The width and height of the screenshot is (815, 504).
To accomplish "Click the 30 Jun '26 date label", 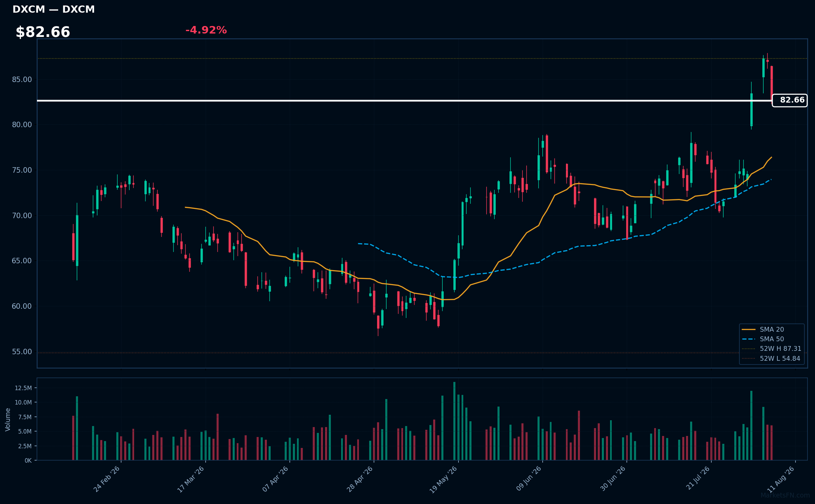I will (613, 479).
